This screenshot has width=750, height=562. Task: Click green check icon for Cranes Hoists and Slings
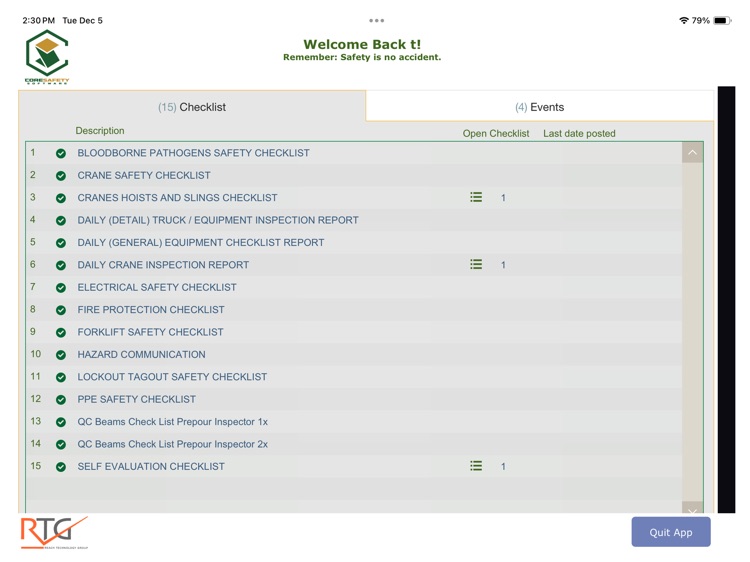[x=61, y=198]
